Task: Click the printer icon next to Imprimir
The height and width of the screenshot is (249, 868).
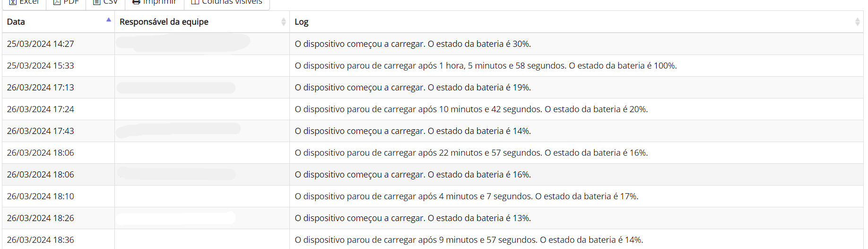Action: coord(136,2)
